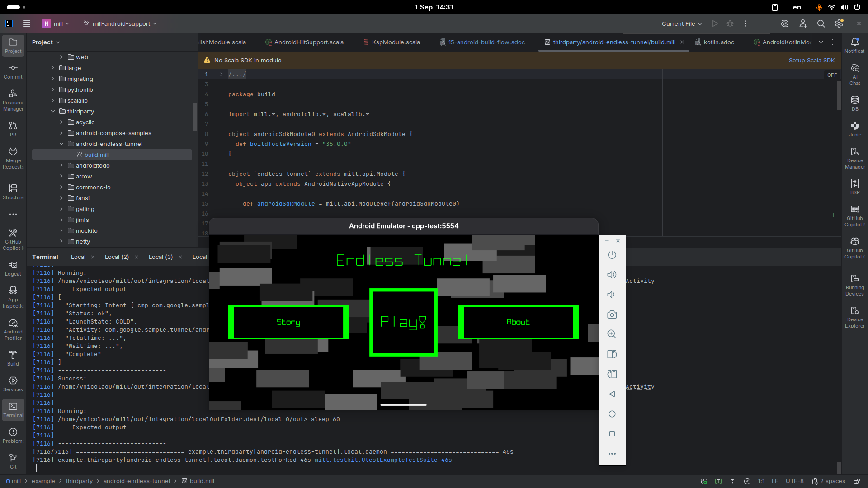Screen dimensions: 868x488
Task: Open the Project view dropdown
Action: tap(46, 42)
